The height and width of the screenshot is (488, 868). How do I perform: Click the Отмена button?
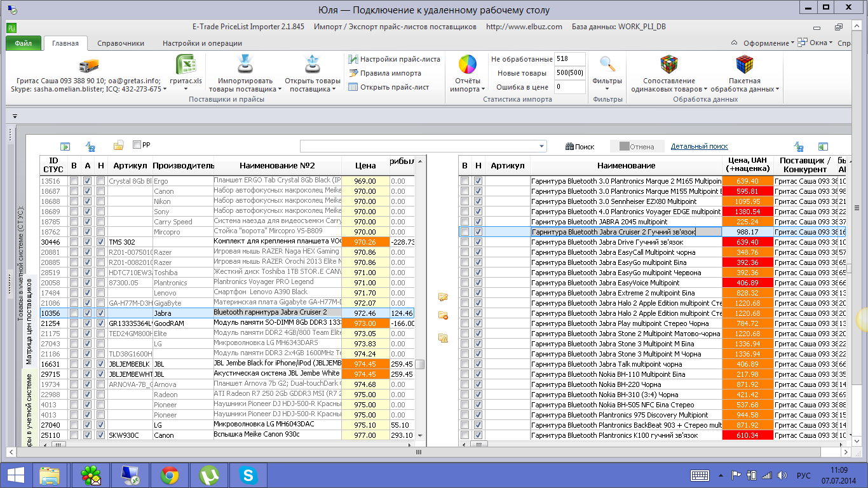tap(637, 146)
